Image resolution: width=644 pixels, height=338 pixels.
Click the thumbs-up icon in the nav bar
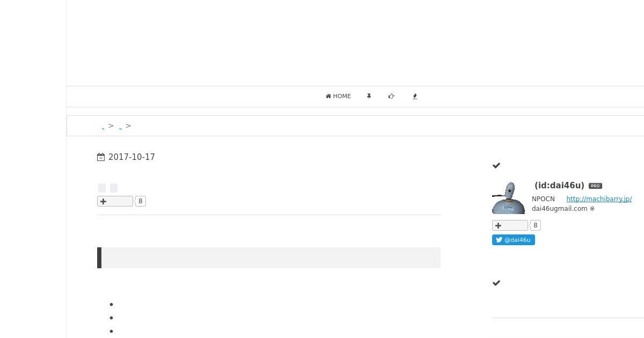(391, 97)
